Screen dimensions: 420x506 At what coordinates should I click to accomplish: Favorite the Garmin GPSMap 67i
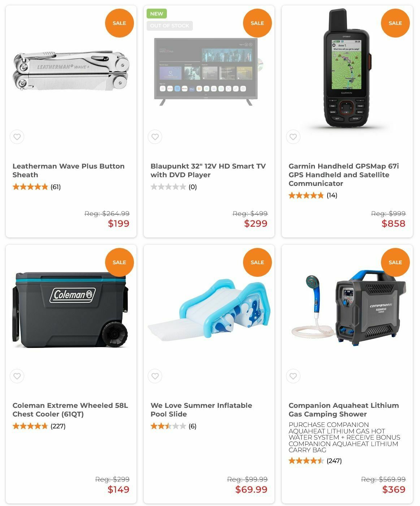[293, 137]
